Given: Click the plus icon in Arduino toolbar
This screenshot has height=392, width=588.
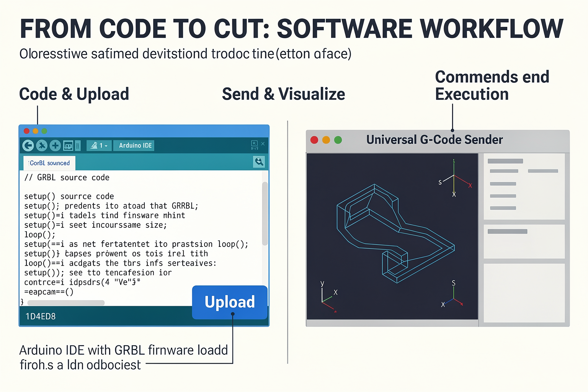Looking at the screenshot, I should 55,145.
